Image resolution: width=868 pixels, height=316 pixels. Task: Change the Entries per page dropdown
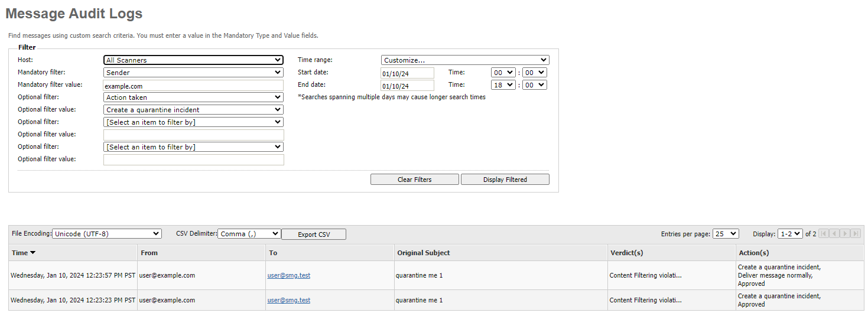725,234
